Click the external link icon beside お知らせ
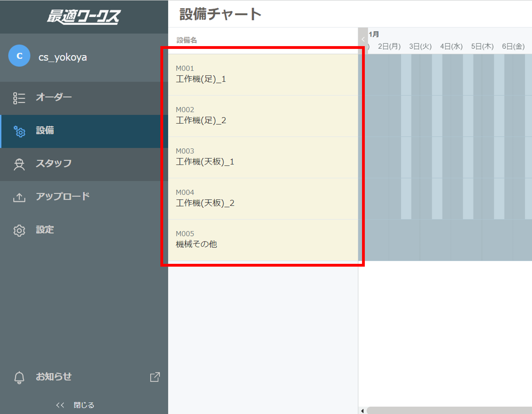Viewport: 532px width, 414px height. tap(155, 377)
